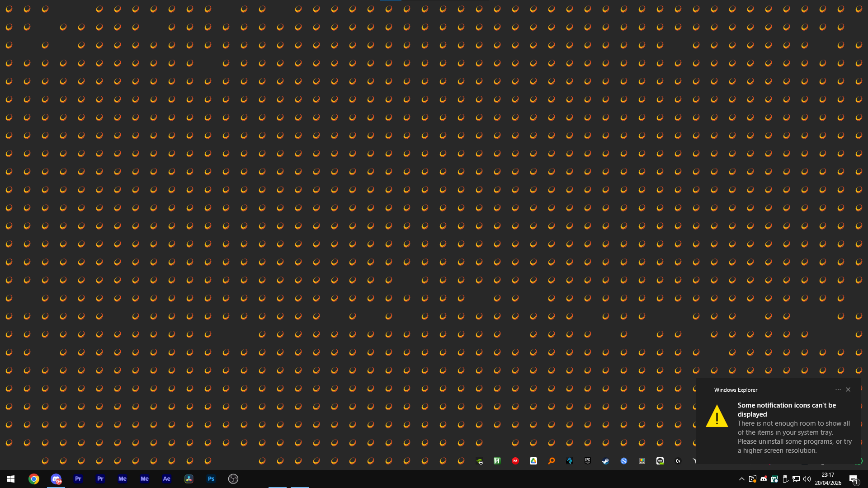Image resolution: width=868 pixels, height=488 pixels.
Task: Open the Premiere Pro icon beside Discord
Action: pyautogui.click(x=78, y=479)
